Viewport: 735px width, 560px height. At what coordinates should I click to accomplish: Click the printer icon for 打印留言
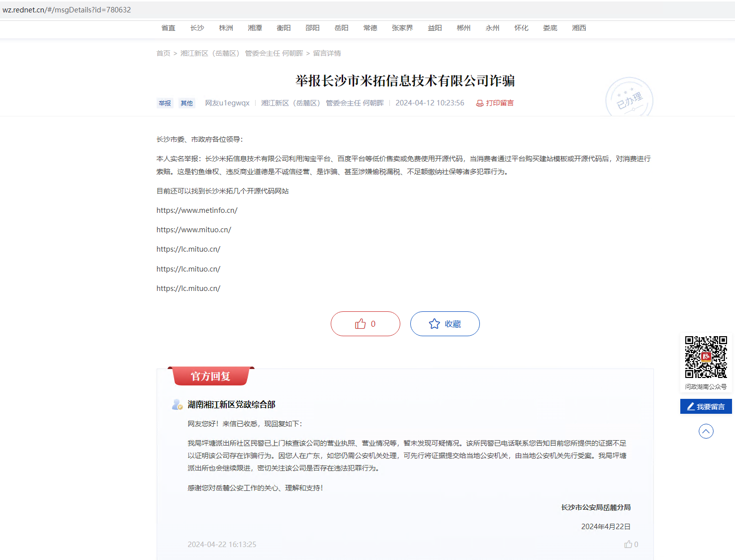pyautogui.click(x=479, y=103)
